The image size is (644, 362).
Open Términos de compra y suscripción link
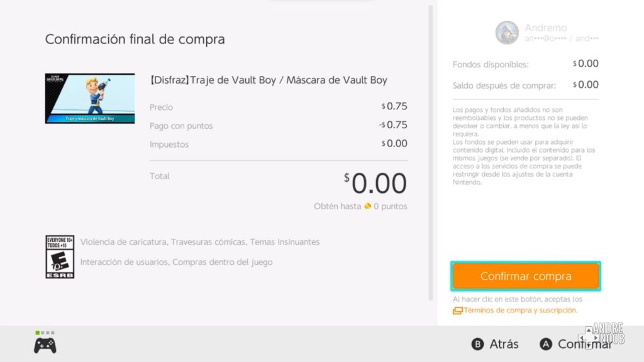coord(521,310)
